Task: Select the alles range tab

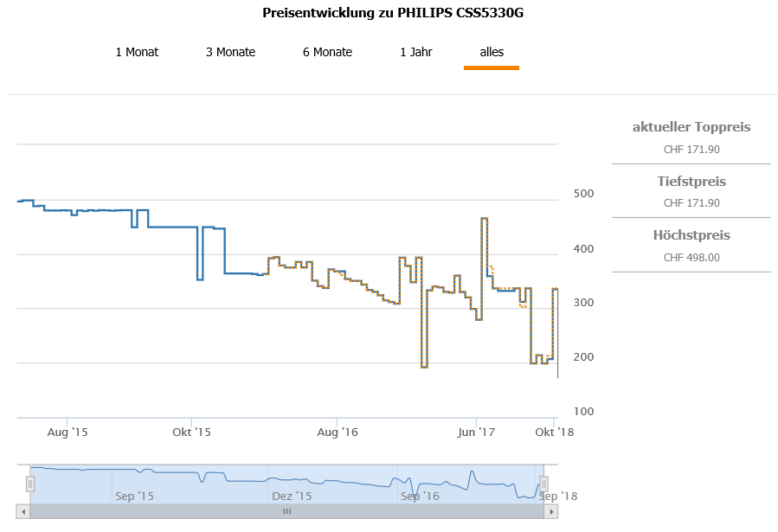Action: coord(492,52)
